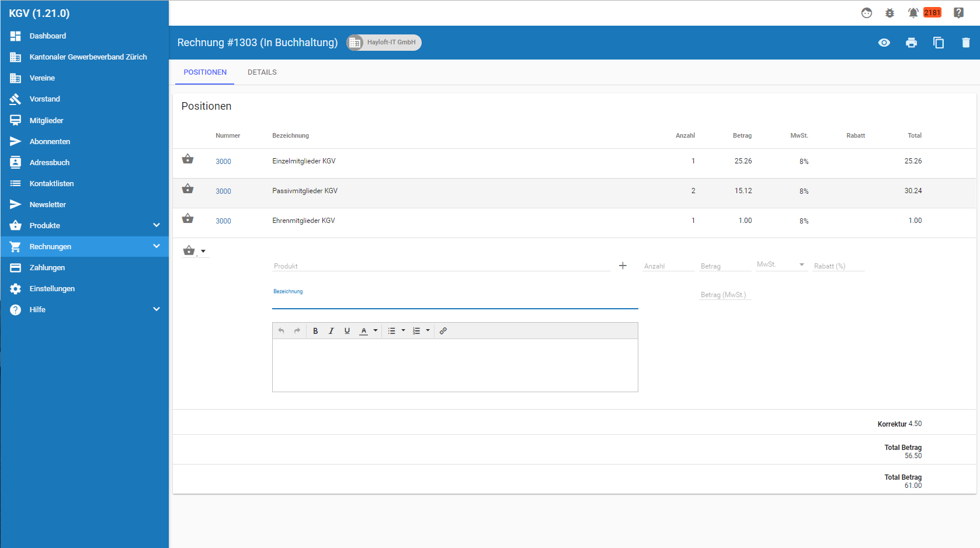Open the help question mark icon in top bar
The image size is (980, 548).
(958, 13)
